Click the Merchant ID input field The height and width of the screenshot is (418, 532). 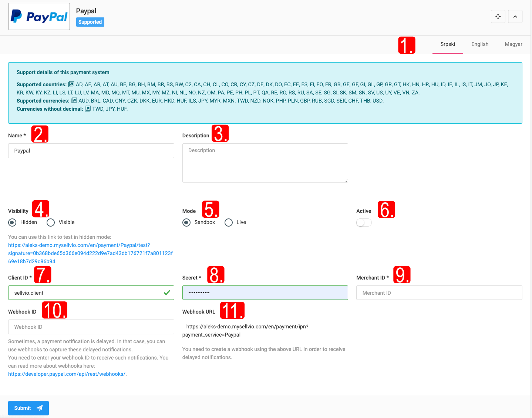[x=439, y=293]
